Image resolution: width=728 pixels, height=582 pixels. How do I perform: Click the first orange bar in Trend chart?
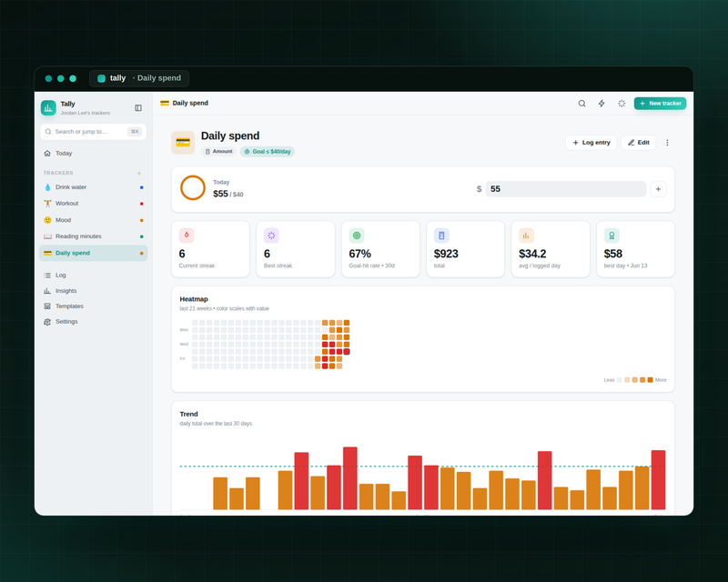[x=220, y=494]
